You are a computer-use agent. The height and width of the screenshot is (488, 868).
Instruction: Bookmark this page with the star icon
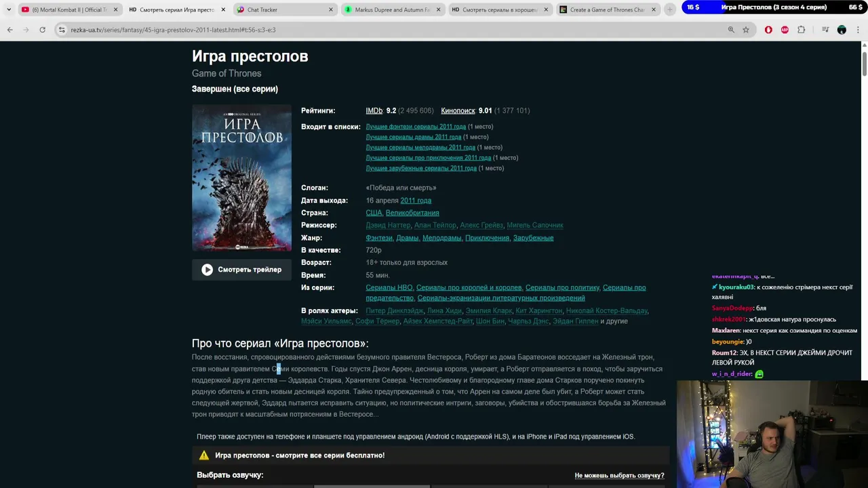coord(746,30)
